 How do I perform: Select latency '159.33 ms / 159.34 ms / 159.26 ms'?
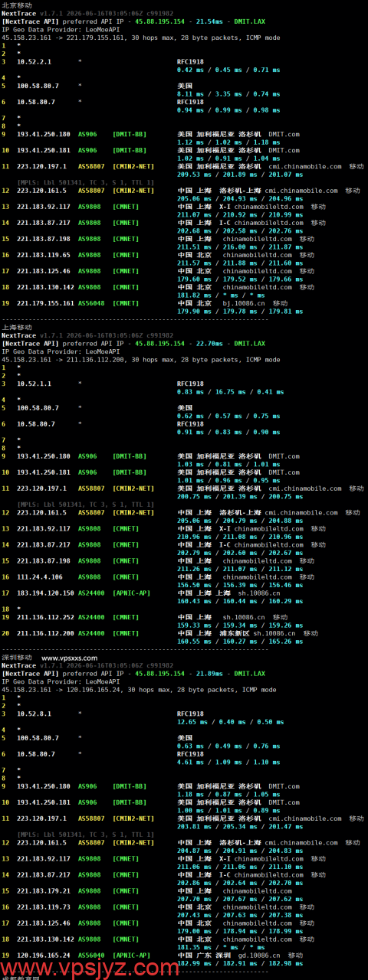[x=233, y=624]
